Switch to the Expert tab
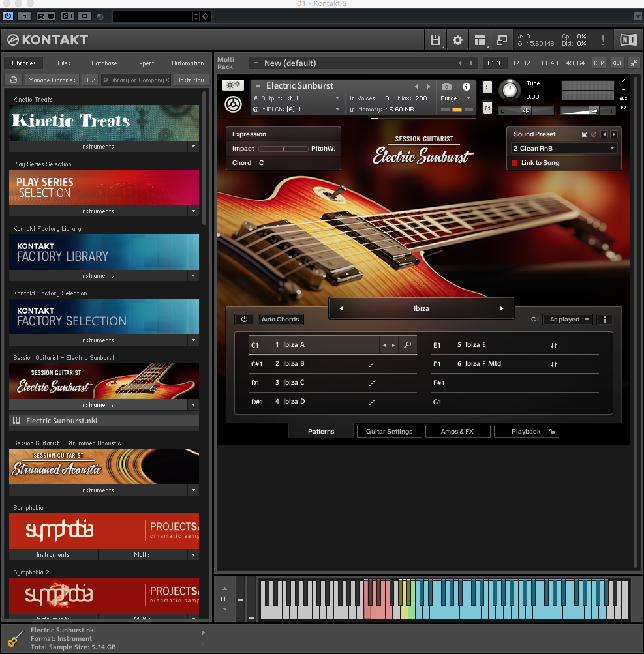Image resolution: width=644 pixels, height=654 pixels. [144, 63]
